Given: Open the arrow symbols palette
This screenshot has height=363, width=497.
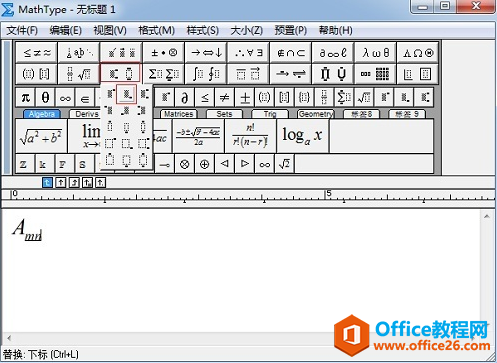Looking at the screenshot, I should click(206, 52).
